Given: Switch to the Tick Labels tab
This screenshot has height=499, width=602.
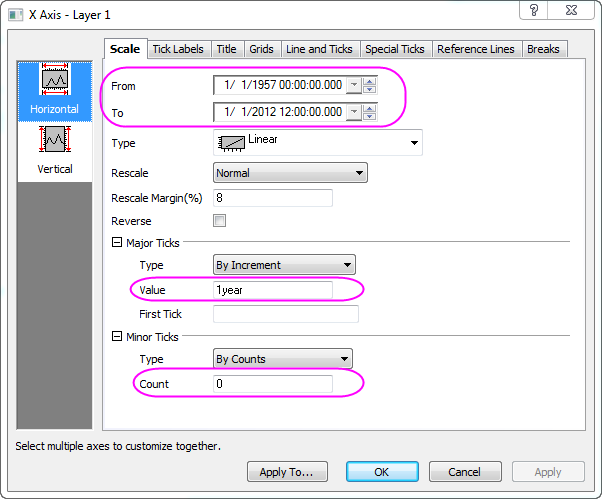Looking at the screenshot, I should (x=178, y=49).
